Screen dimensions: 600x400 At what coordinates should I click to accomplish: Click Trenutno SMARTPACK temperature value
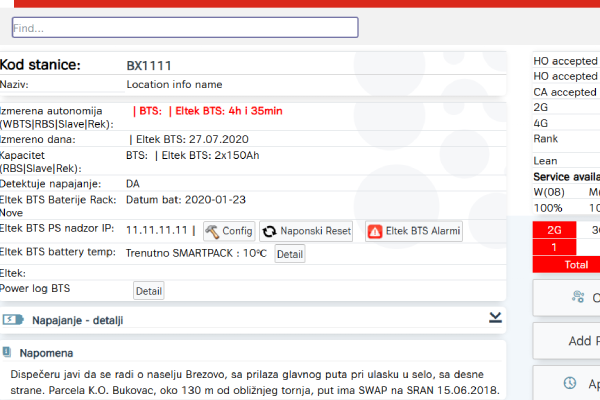(196, 253)
